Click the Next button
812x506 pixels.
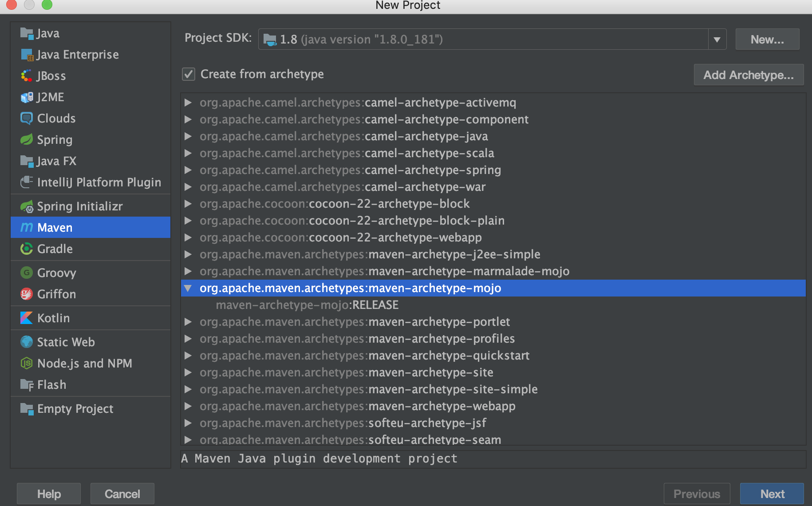[x=772, y=494]
